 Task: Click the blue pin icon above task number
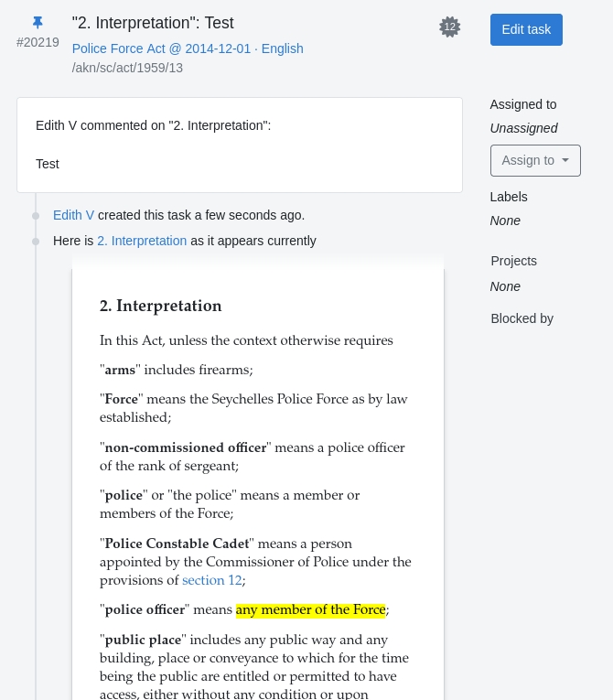point(38,22)
